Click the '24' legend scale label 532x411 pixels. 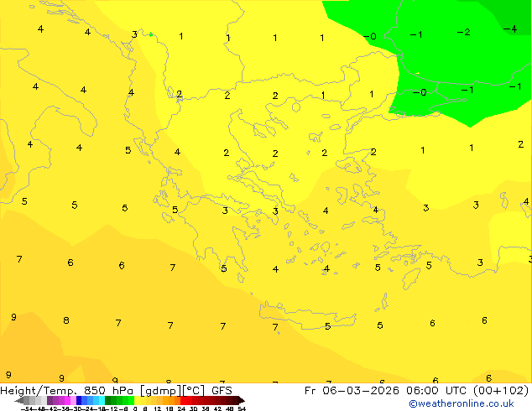coord(181,409)
